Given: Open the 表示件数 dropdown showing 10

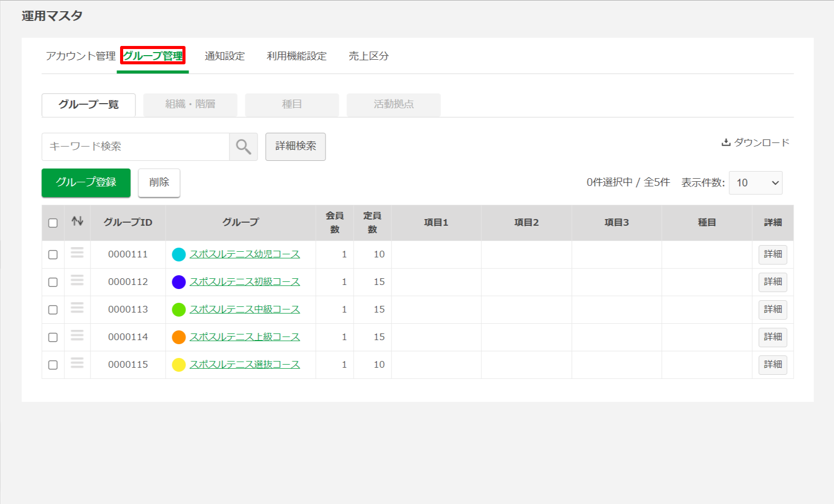Looking at the screenshot, I should point(756,183).
